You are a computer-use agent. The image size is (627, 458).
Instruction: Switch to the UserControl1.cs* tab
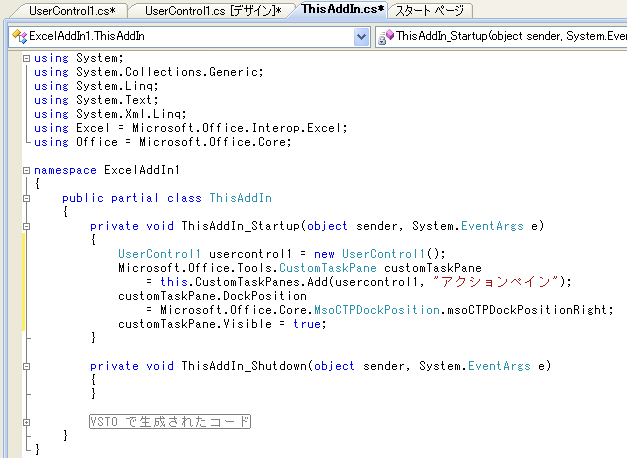[72, 11]
